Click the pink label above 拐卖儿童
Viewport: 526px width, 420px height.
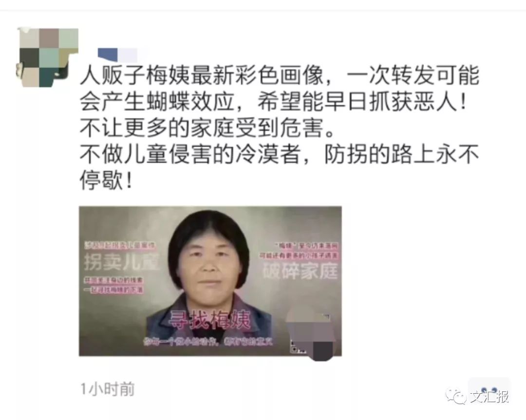(x=120, y=246)
